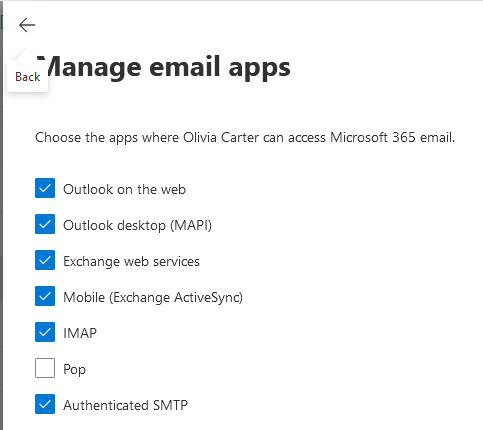
Task: Go back using the left arrow icon
Action: point(27,25)
